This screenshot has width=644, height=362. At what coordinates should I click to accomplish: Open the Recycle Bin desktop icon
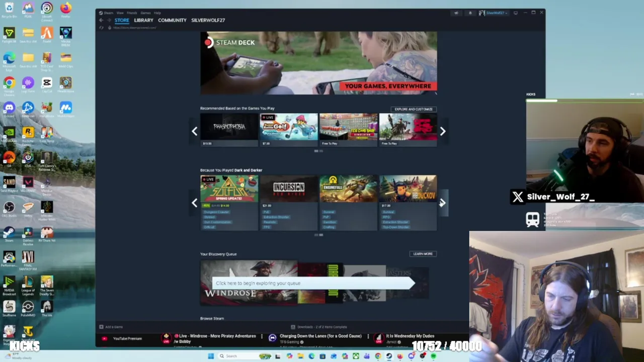[x=9, y=10]
